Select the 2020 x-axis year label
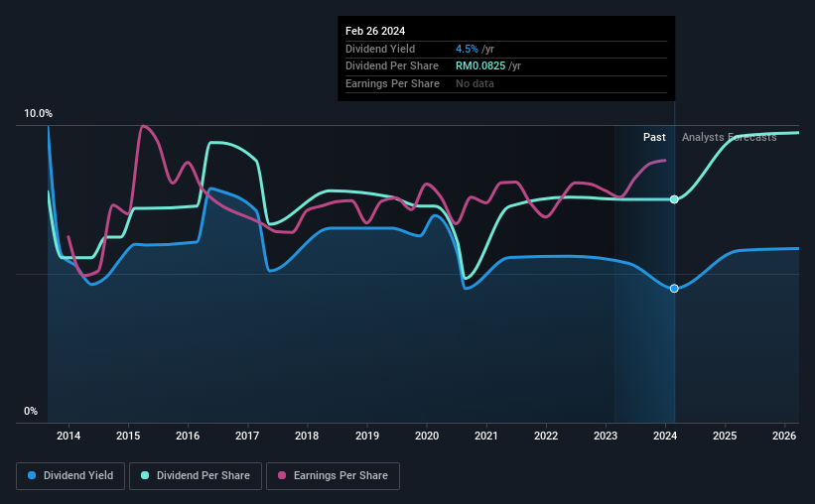815x504 pixels. [427, 436]
